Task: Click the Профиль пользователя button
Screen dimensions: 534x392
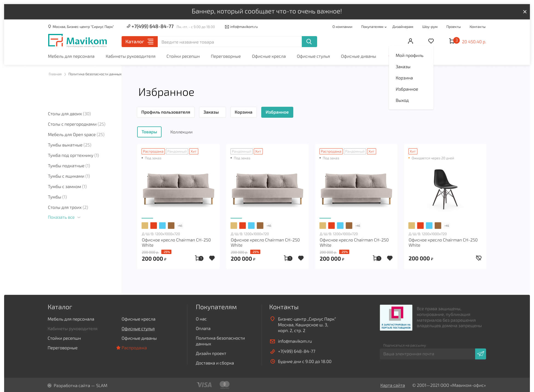Action: pyautogui.click(x=166, y=112)
